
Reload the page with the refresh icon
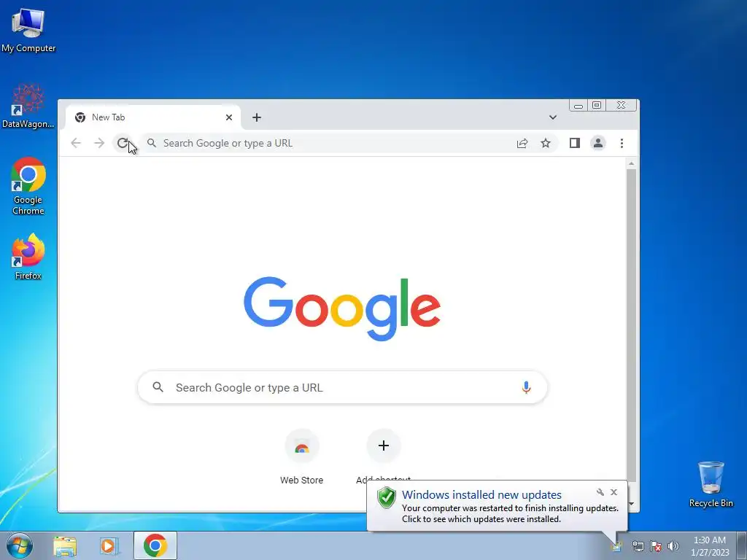tap(123, 143)
